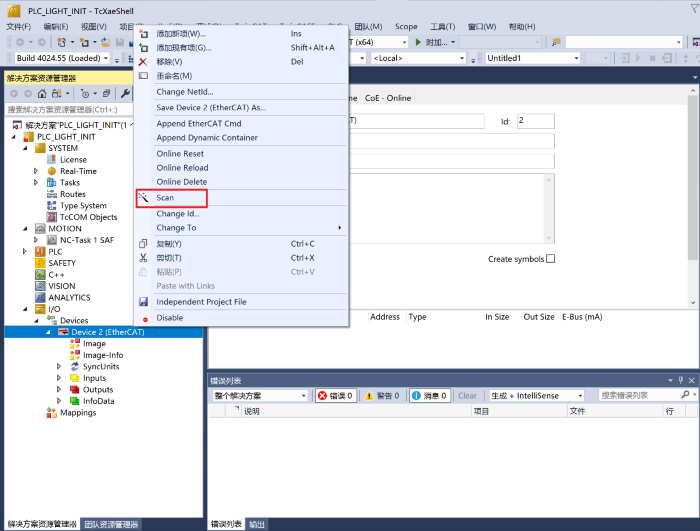This screenshot has height=531, width=700.
Task: Click the Home icon in solution explorer
Action: tap(42, 93)
